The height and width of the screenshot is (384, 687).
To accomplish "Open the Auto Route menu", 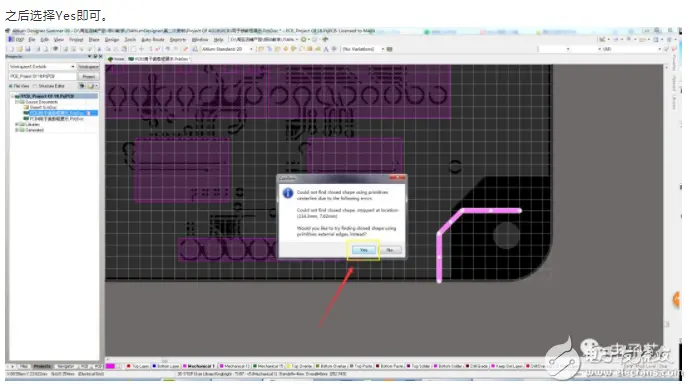I will coord(152,39).
